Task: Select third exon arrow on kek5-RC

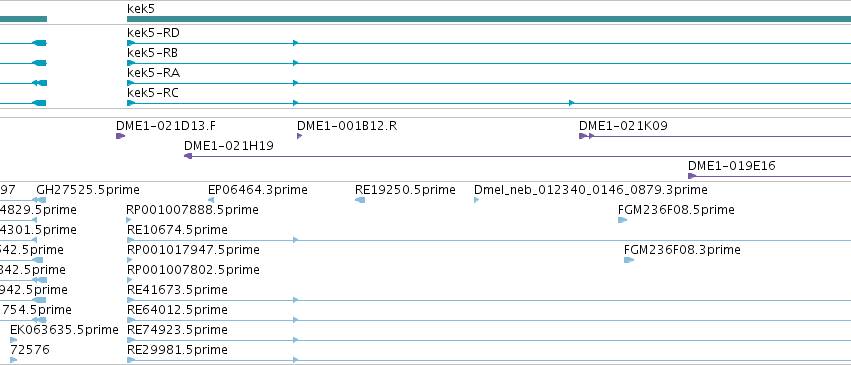Action: (571, 103)
